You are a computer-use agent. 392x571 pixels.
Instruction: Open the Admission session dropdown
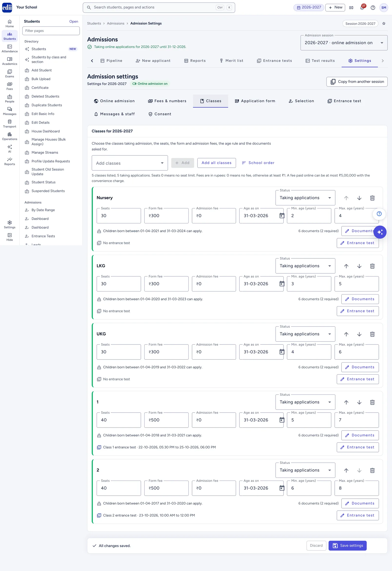(x=344, y=43)
